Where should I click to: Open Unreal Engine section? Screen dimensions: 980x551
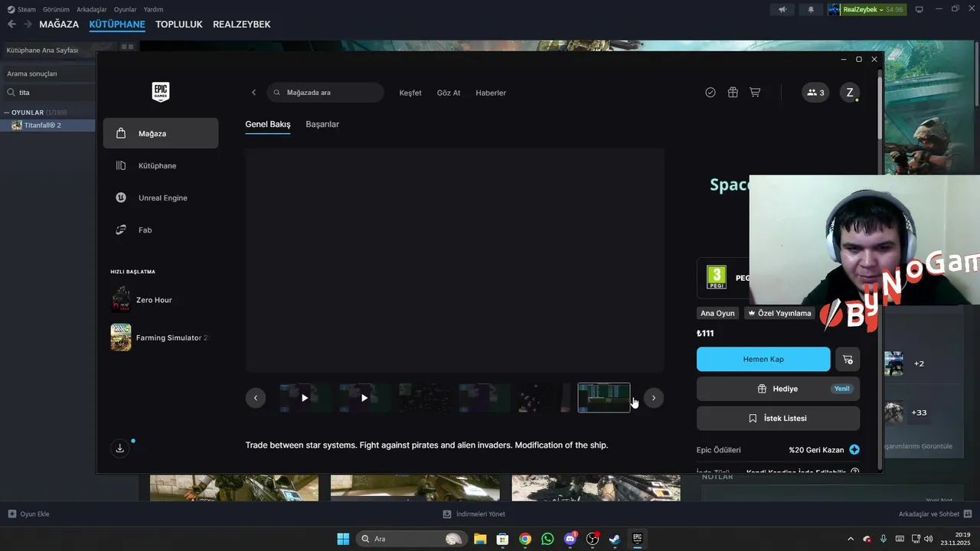click(161, 197)
